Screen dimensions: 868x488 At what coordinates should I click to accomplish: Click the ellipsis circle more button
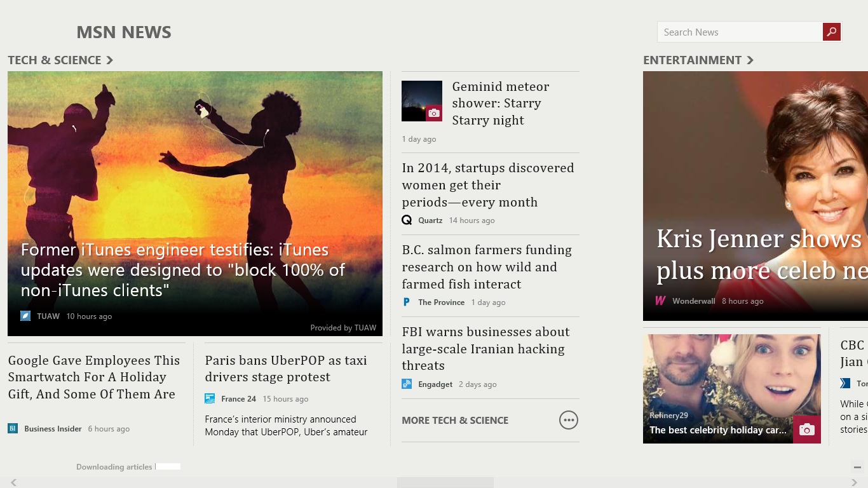click(569, 420)
